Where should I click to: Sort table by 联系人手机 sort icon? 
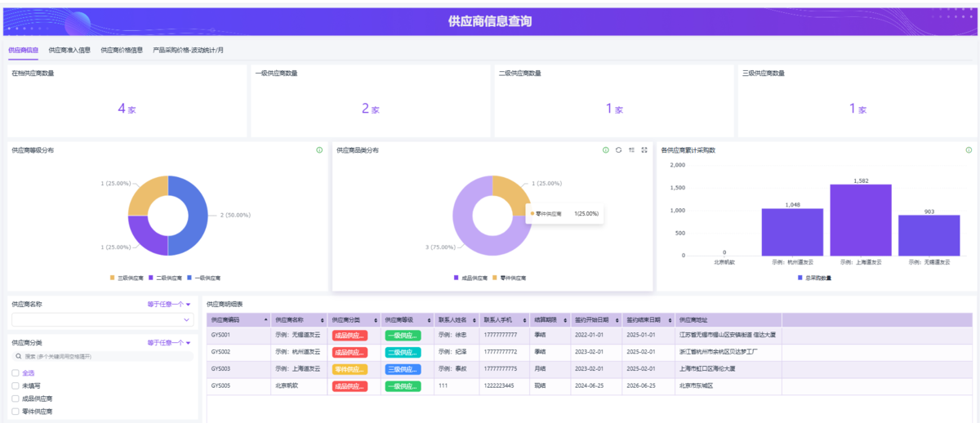[524, 321]
